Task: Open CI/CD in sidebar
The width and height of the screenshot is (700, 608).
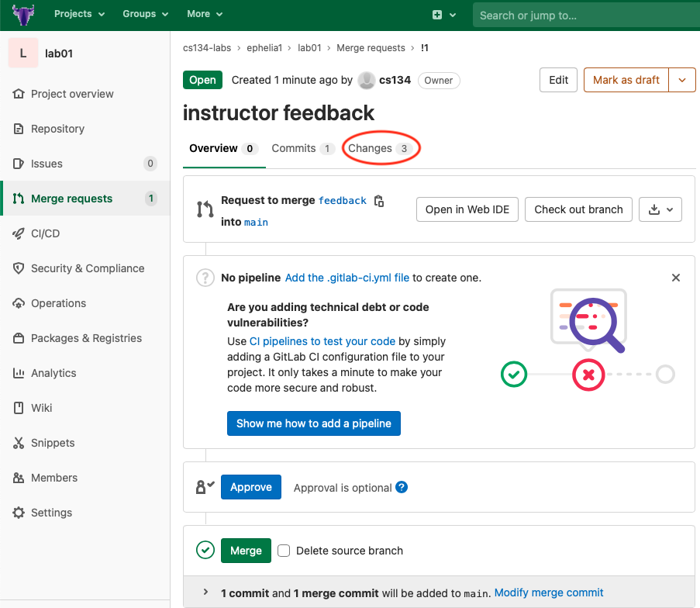Action: tap(84, 233)
